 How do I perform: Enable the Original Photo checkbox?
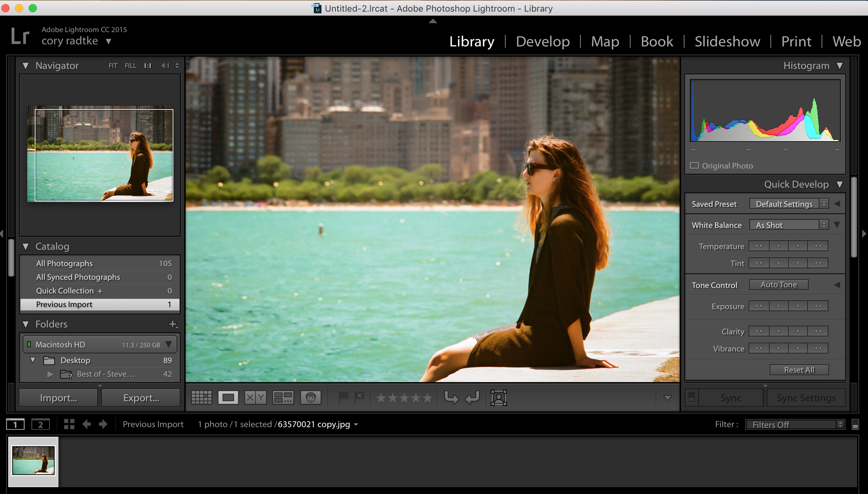coord(694,166)
